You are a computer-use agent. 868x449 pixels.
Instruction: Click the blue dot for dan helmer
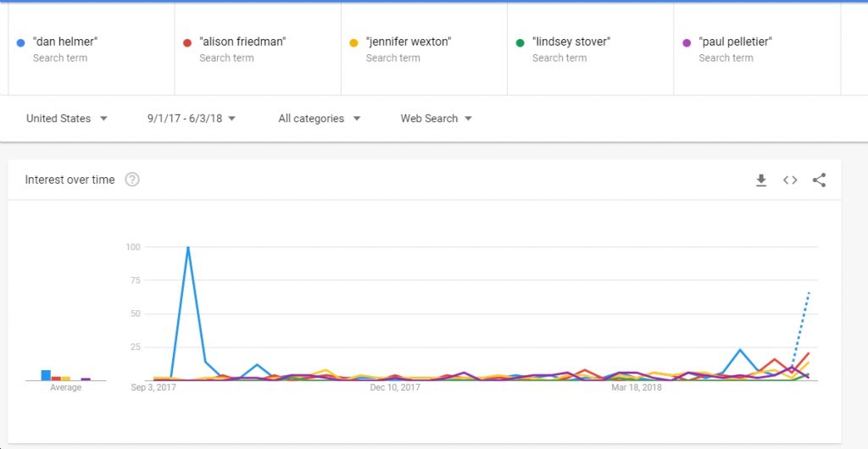coord(21,42)
